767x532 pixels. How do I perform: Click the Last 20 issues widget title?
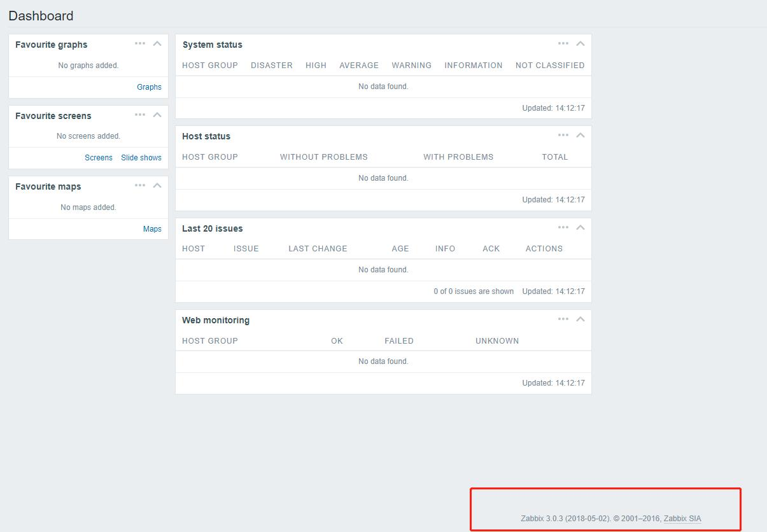212,228
